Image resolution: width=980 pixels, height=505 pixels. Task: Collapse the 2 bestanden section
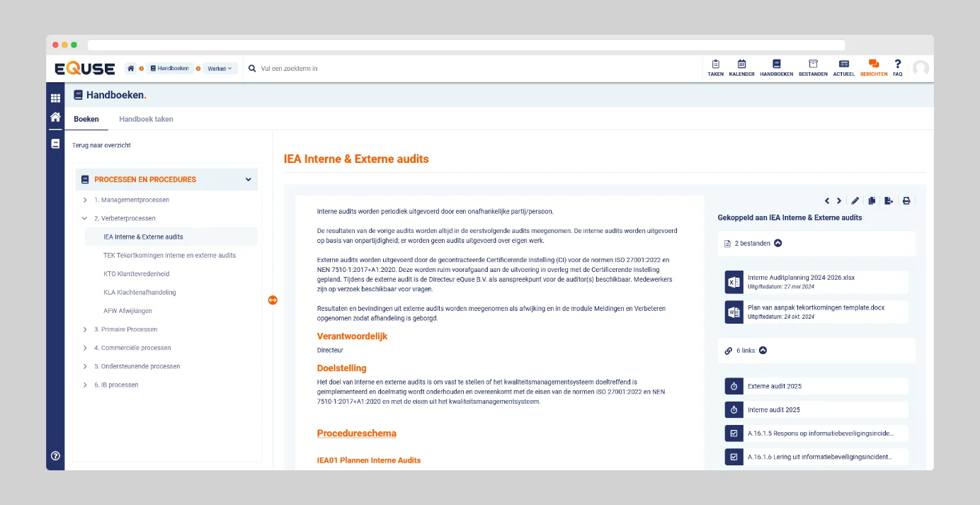pyautogui.click(x=778, y=243)
